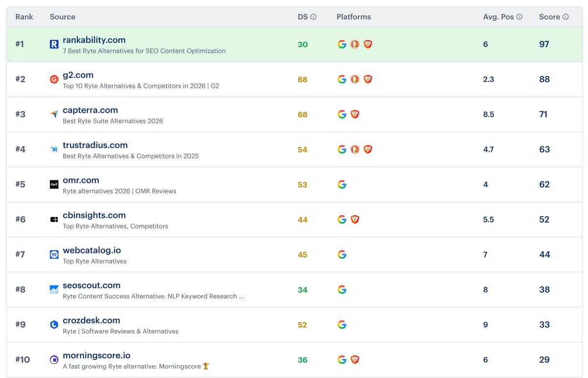
Task: Click Brave icon in rankability.com row
Action: tap(368, 44)
